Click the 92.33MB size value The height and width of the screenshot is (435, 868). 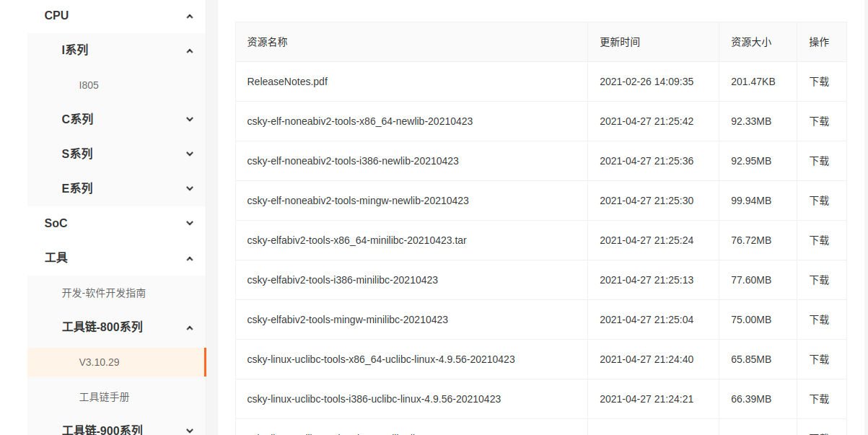click(x=751, y=121)
